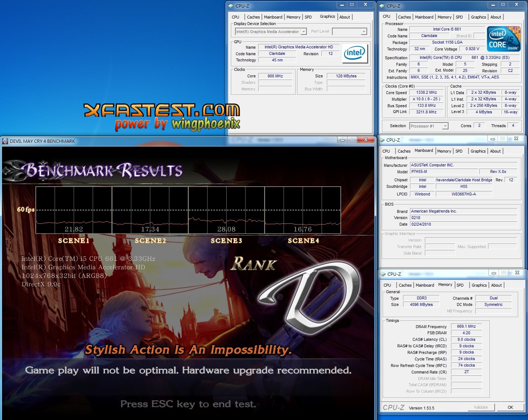
Task: Click the ASUSTeK Computer INC. manufacturer field
Action: (x=463, y=165)
